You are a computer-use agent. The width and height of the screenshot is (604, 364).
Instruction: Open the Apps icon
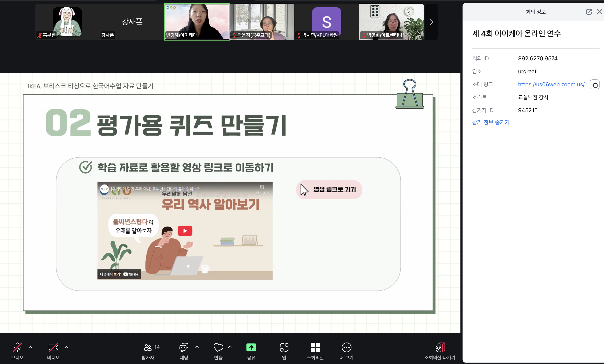(284, 347)
